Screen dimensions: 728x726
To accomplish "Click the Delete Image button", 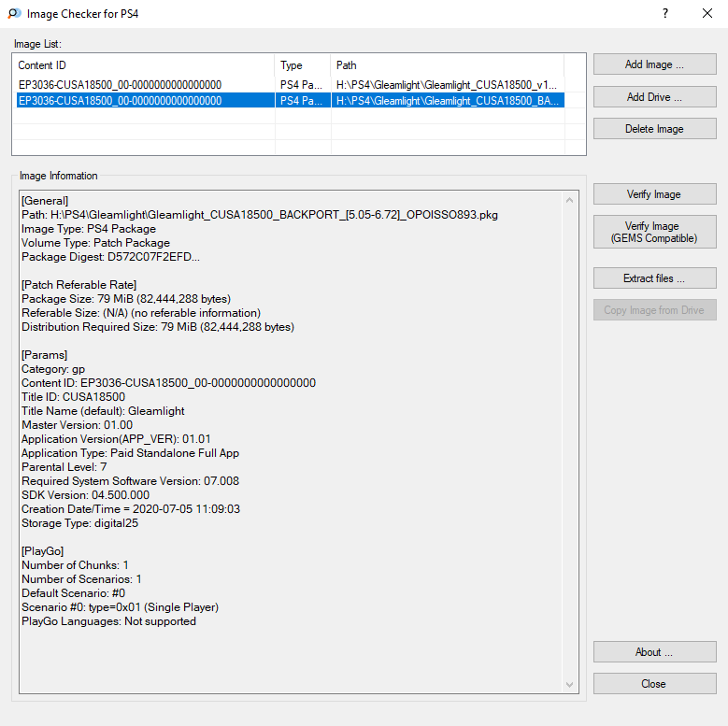I will pos(655,129).
